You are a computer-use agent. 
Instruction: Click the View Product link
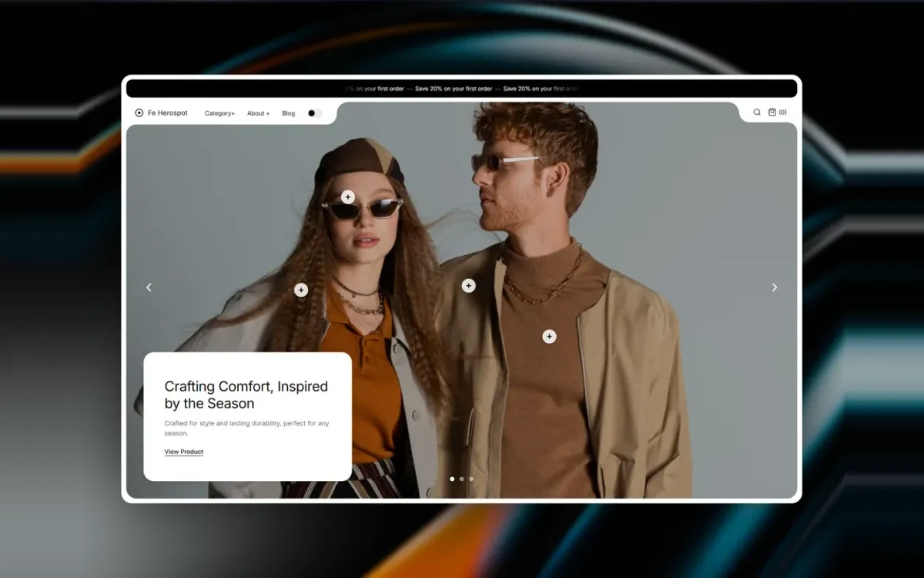point(184,452)
